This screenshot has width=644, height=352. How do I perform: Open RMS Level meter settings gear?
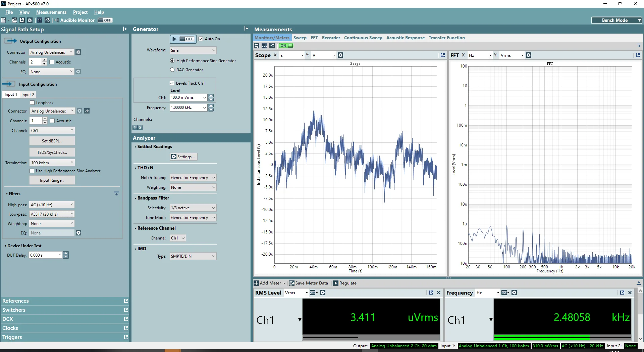pos(323,293)
